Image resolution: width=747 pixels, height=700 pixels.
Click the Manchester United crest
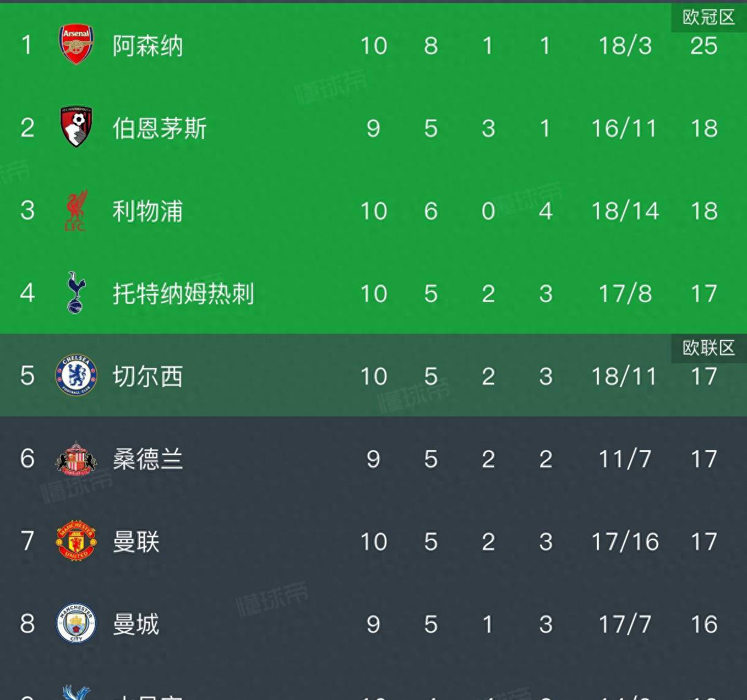[x=76, y=541]
